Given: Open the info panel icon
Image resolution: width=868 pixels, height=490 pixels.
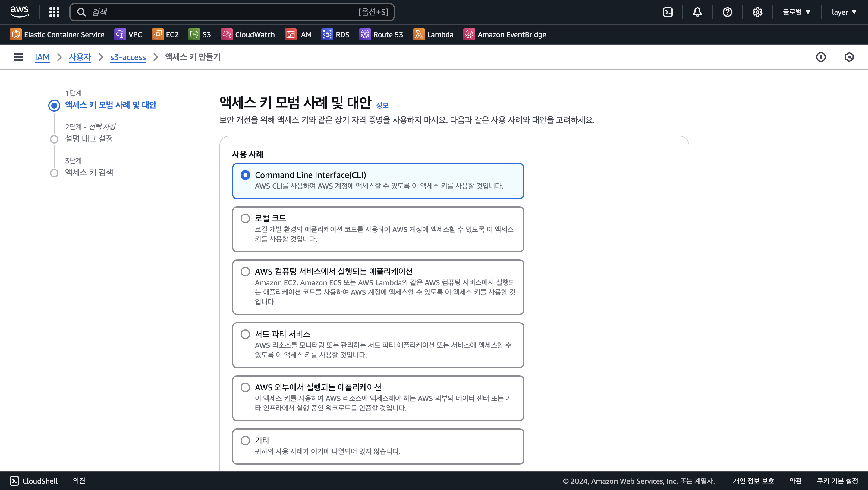Looking at the screenshot, I should (x=821, y=57).
